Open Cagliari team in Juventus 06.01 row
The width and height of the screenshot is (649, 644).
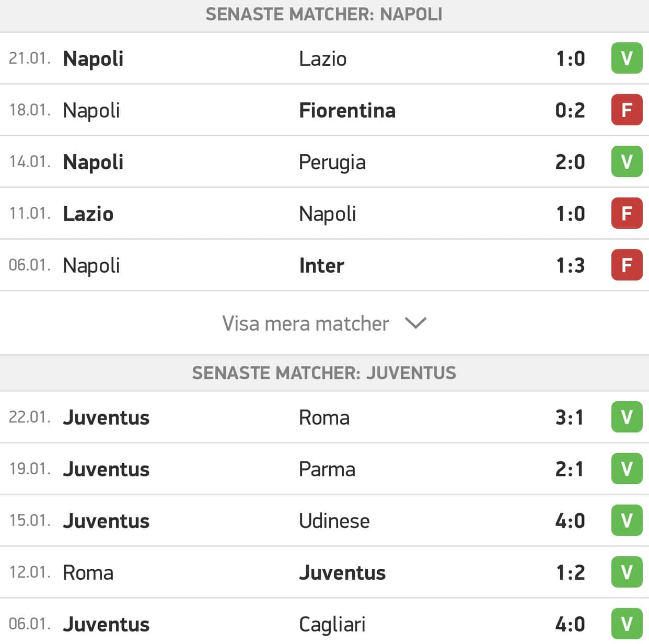pyautogui.click(x=332, y=625)
